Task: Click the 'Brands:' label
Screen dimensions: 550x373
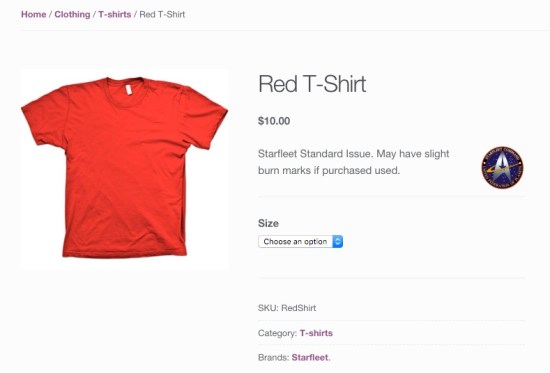Action: [x=274, y=357]
